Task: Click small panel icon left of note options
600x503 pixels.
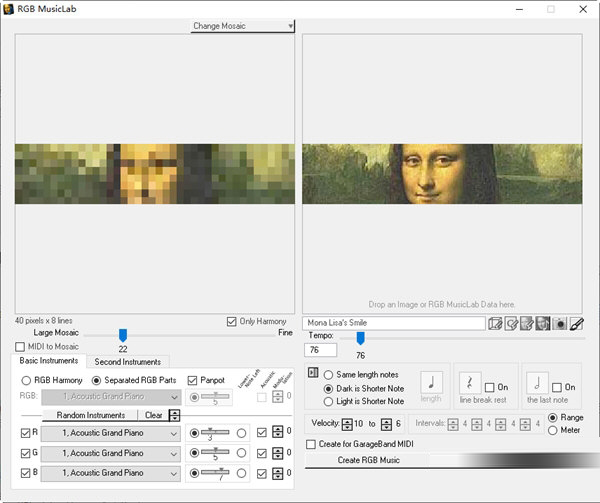Action: 312,373
